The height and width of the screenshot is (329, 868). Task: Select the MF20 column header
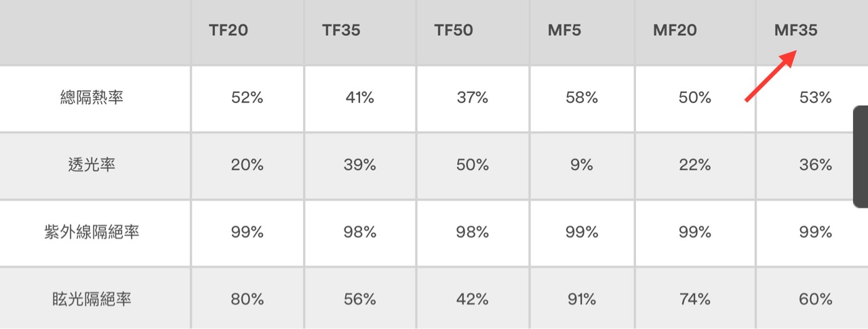675,31
